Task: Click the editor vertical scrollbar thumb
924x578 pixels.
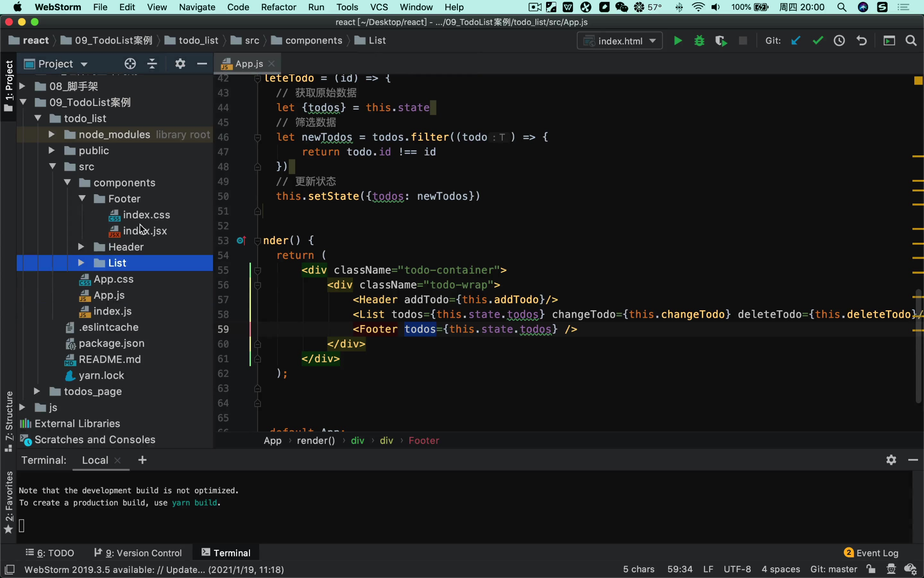Action: pyautogui.click(x=918, y=346)
